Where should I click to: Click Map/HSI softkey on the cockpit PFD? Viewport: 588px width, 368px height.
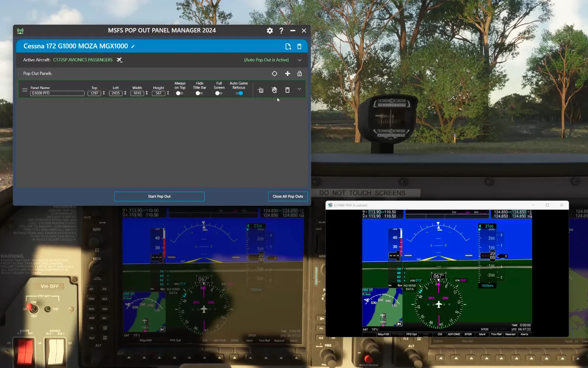[x=146, y=341]
